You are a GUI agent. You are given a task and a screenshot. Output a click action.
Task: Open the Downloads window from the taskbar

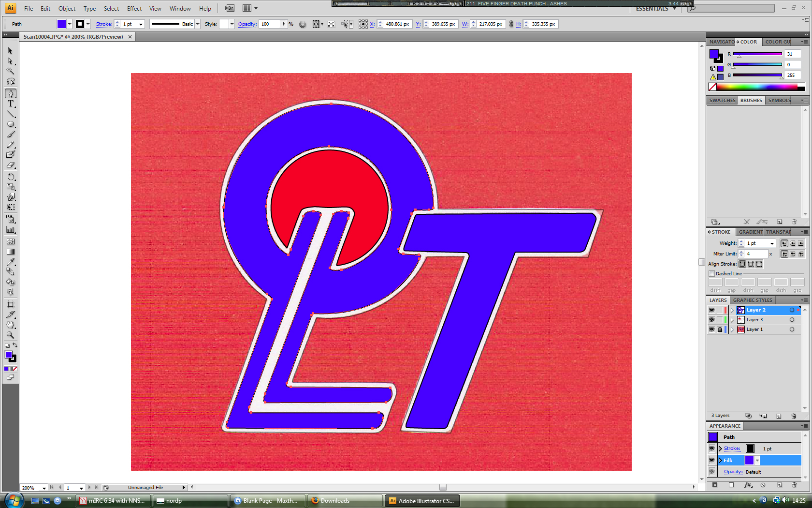(345, 501)
